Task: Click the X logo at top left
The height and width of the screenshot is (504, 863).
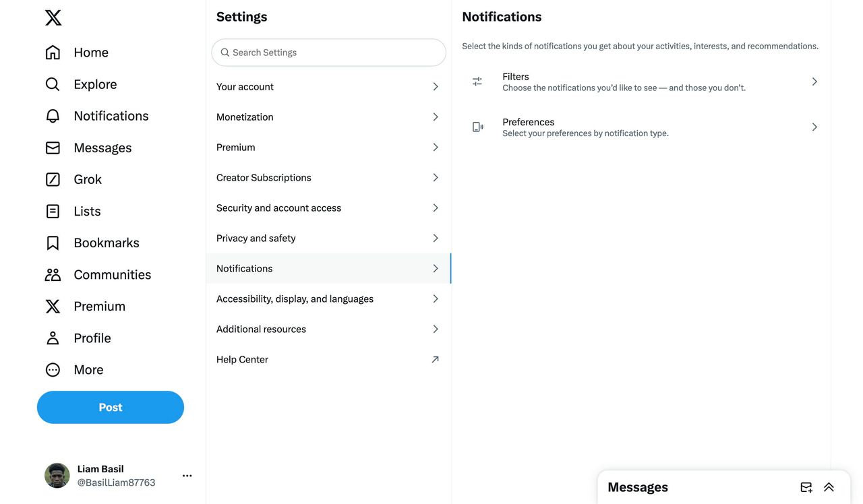Action: click(x=53, y=18)
